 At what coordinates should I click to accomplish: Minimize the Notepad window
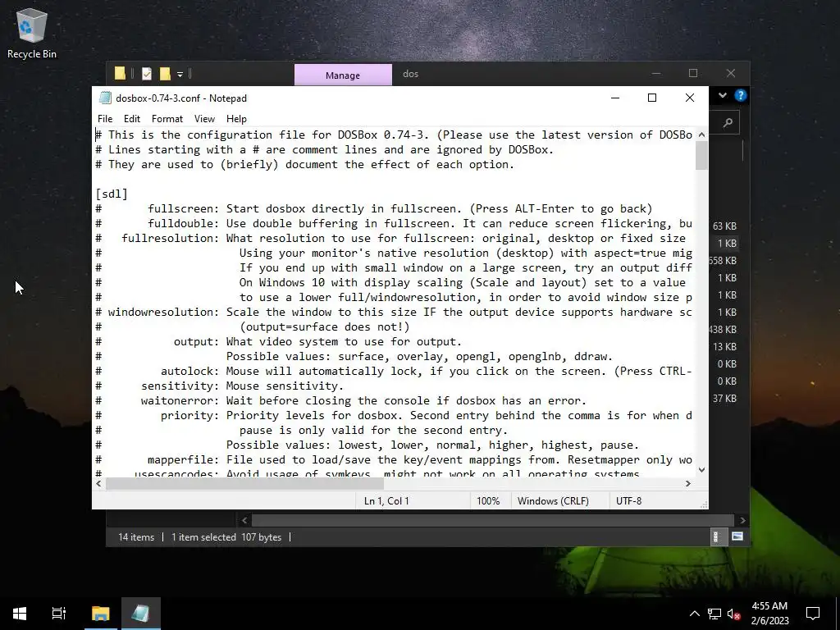coord(615,98)
